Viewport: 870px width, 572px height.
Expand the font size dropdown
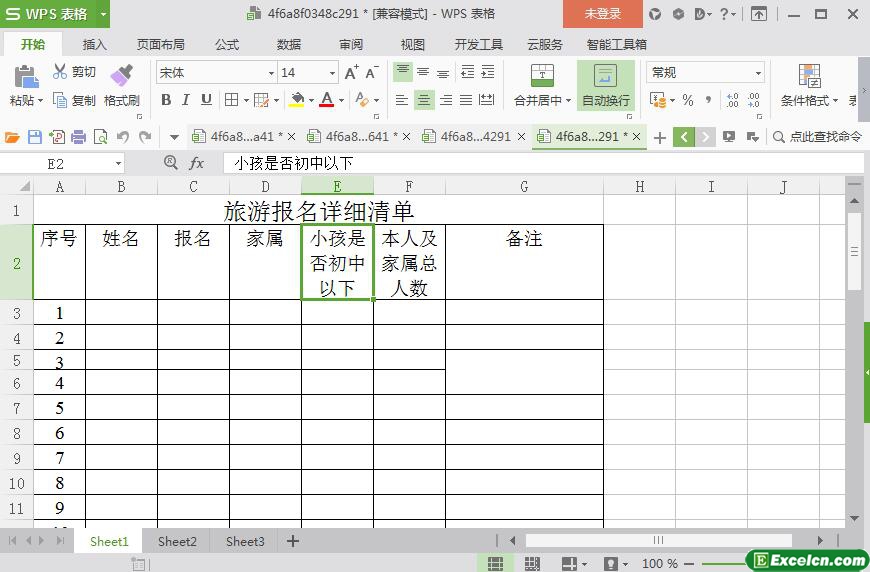[333, 73]
